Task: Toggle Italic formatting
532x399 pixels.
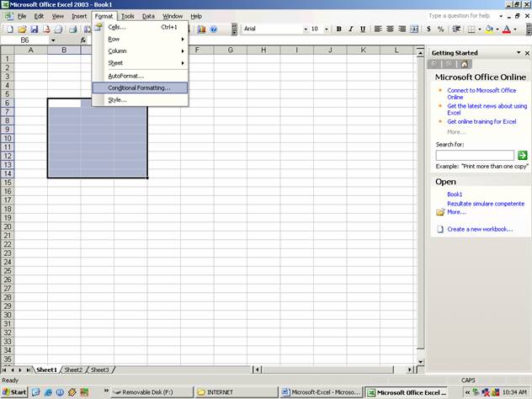Action: [x=351, y=29]
